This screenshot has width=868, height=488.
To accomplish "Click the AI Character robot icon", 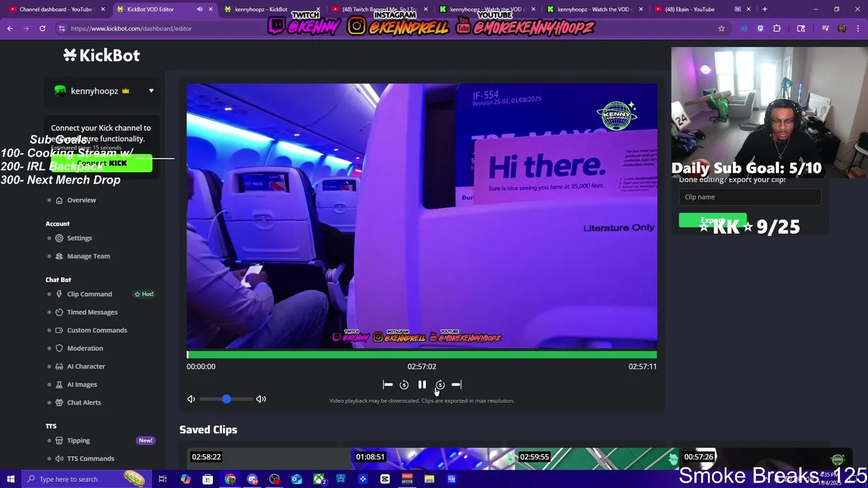I will [59, 366].
